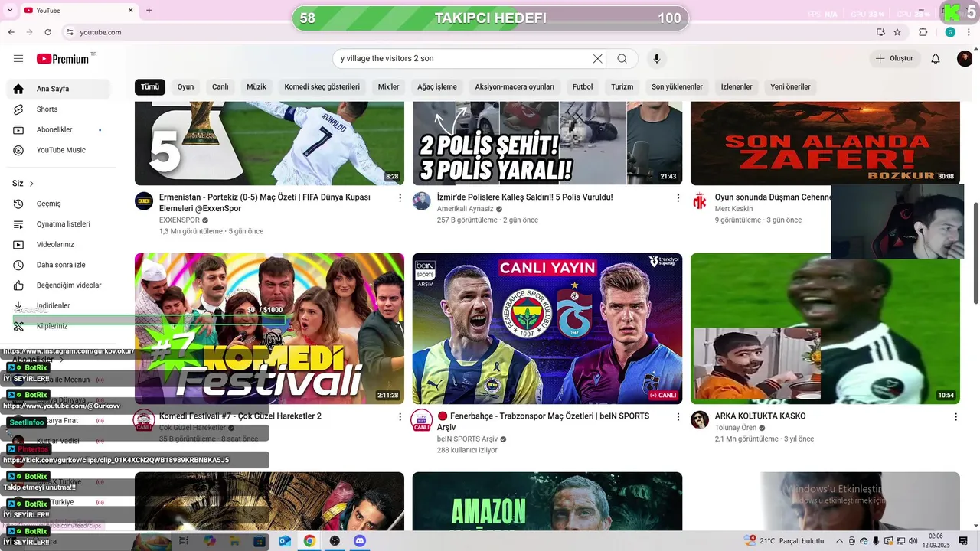
Task: Open Outlook from the Windows taskbar
Action: point(285,541)
